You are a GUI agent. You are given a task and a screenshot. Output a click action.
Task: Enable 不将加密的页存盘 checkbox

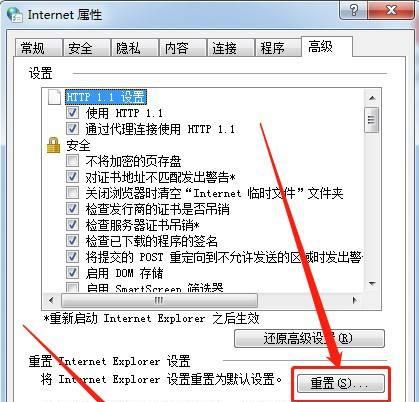72,161
